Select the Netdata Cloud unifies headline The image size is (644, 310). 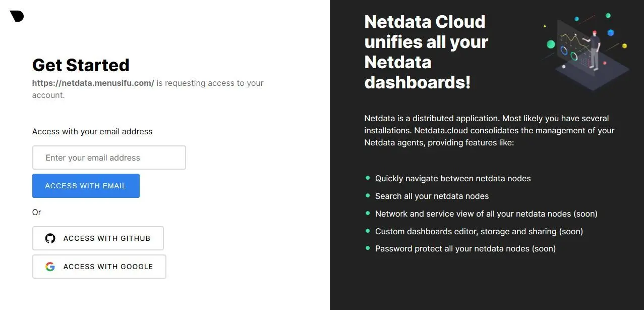coord(426,51)
